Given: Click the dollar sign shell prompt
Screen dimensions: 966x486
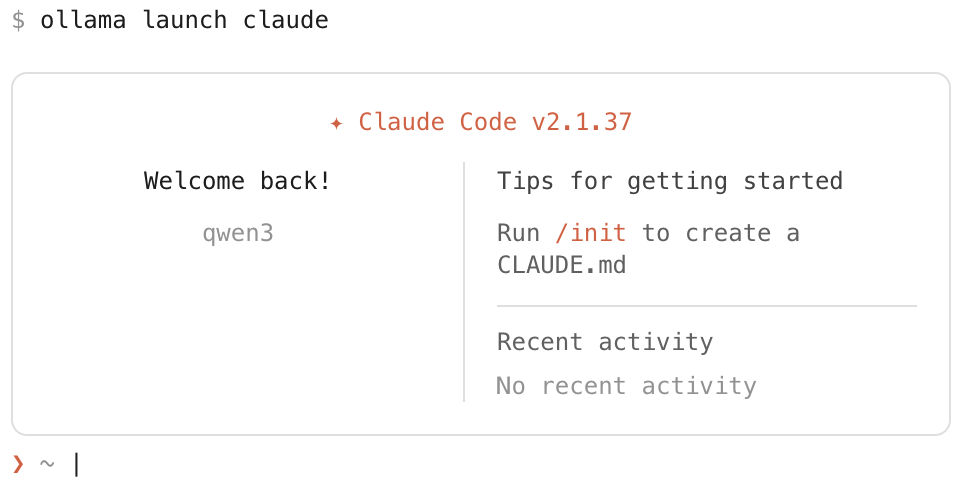Looking at the screenshot, I should tap(18, 20).
